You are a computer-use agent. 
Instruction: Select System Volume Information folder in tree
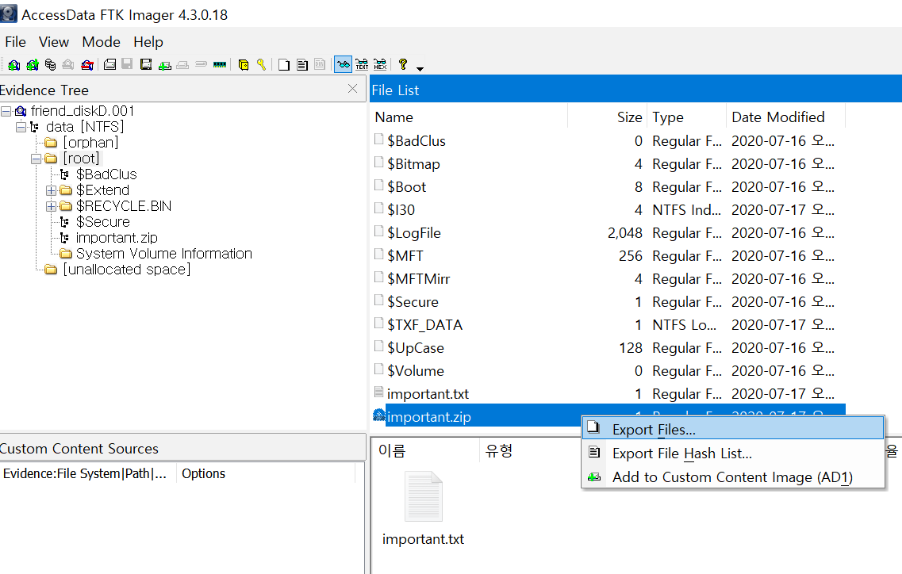point(164,254)
